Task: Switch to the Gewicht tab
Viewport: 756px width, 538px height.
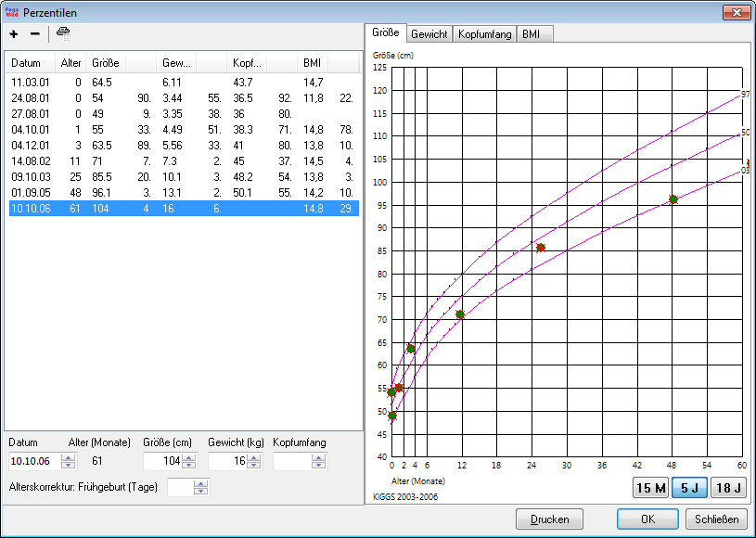Action: pyautogui.click(x=429, y=33)
